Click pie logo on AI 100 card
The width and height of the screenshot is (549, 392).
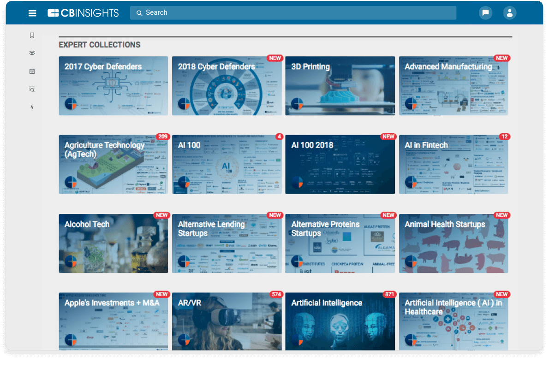(x=184, y=182)
